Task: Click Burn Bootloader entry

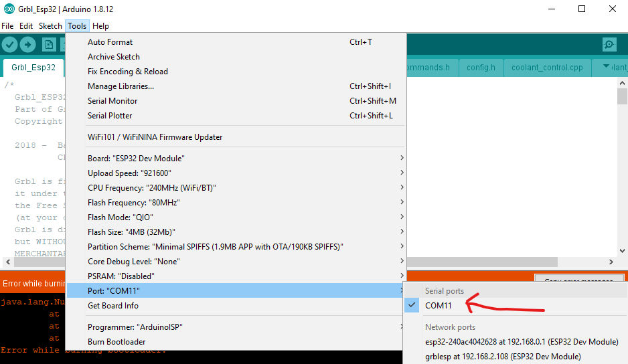Action: 236,341
